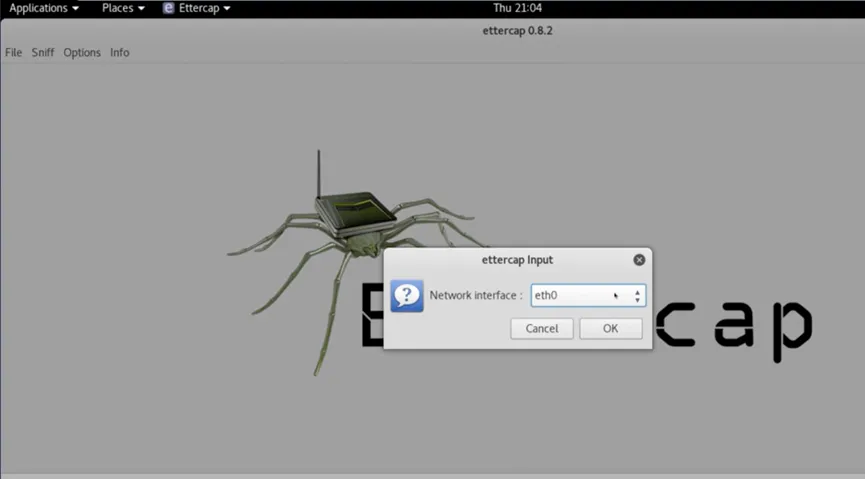
Task: Click the ettercap 0.8.2 window title
Action: [x=517, y=31]
